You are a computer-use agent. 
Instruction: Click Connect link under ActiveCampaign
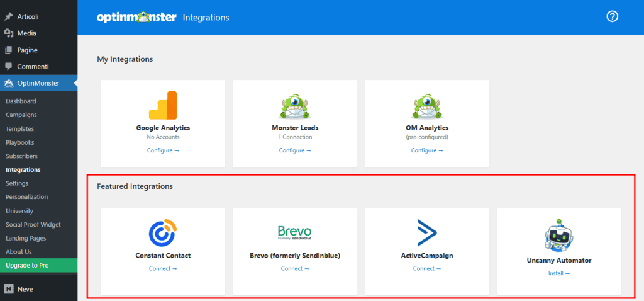tap(427, 268)
